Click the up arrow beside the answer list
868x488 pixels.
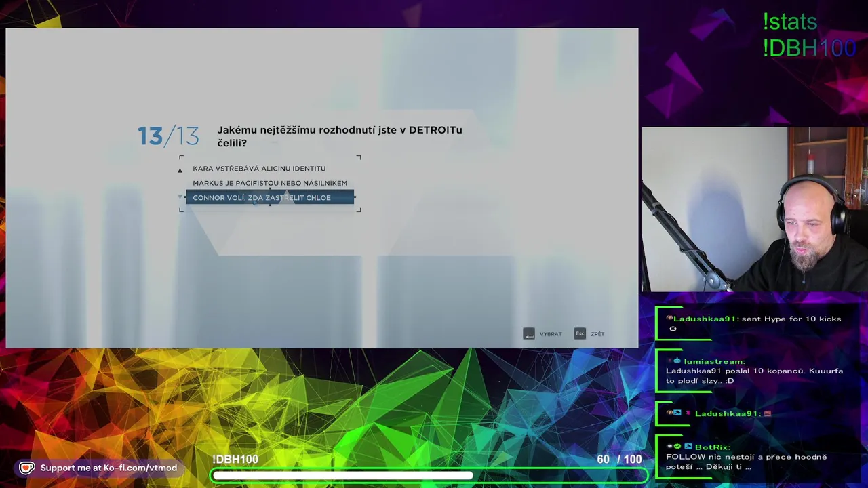pyautogui.click(x=180, y=170)
